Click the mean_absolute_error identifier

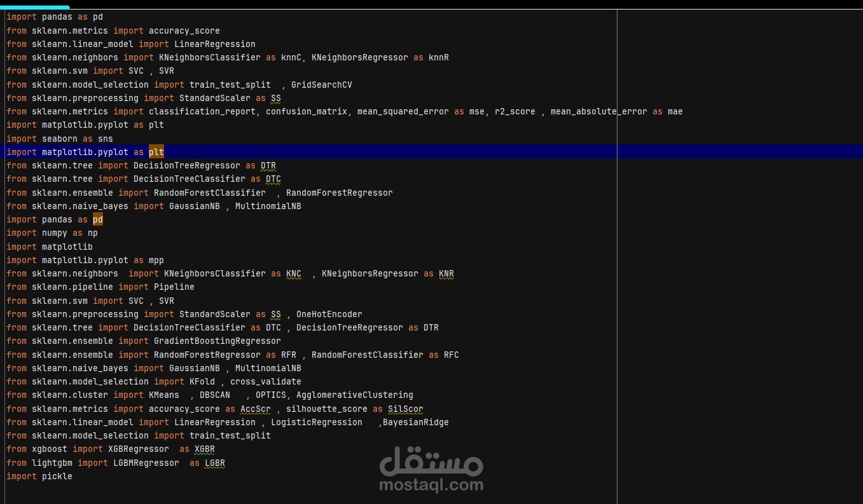[x=599, y=111]
